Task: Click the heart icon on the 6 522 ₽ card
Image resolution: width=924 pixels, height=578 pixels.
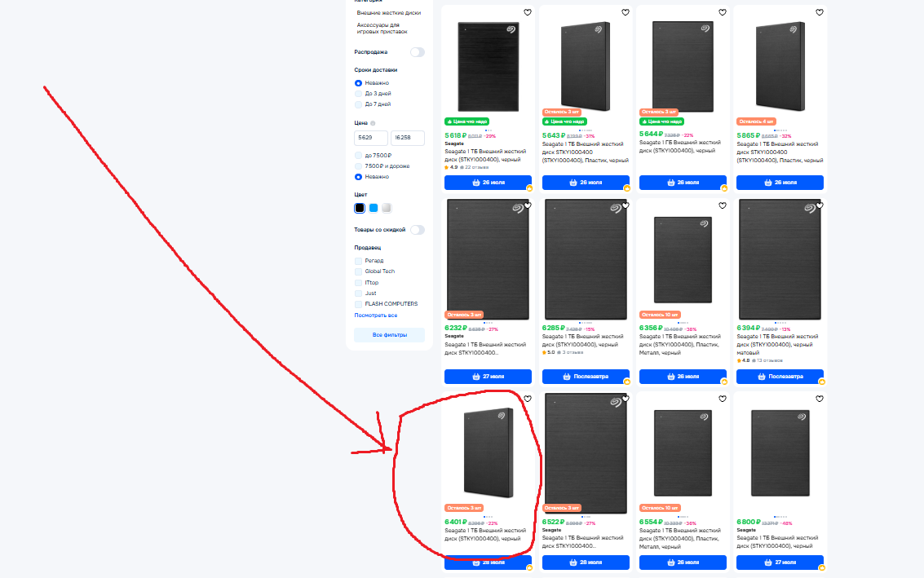Action: [626, 399]
